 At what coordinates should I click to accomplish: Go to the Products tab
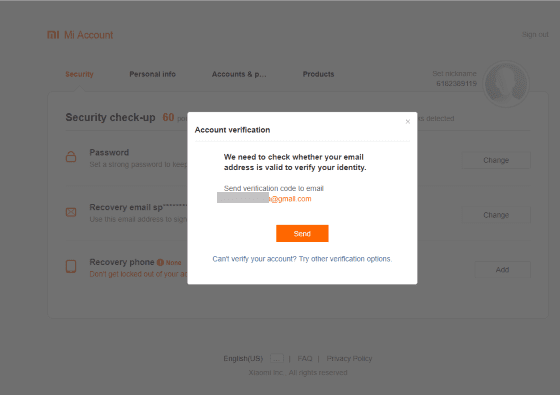(319, 74)
